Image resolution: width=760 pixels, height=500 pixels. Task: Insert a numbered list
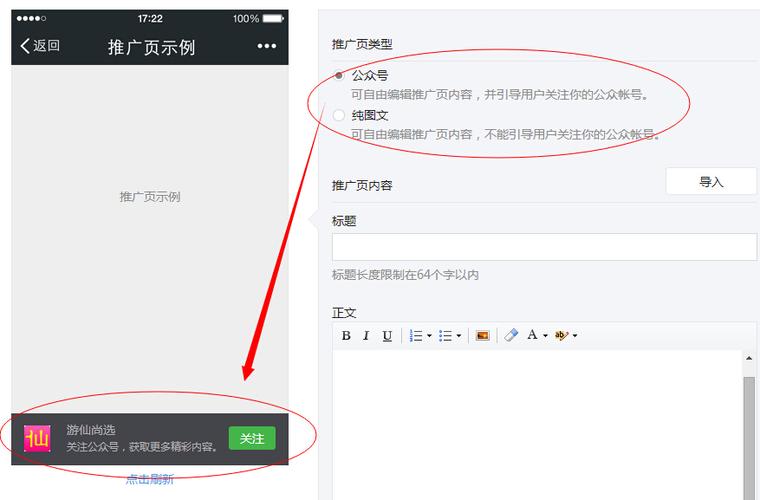[x=416, y=335]
